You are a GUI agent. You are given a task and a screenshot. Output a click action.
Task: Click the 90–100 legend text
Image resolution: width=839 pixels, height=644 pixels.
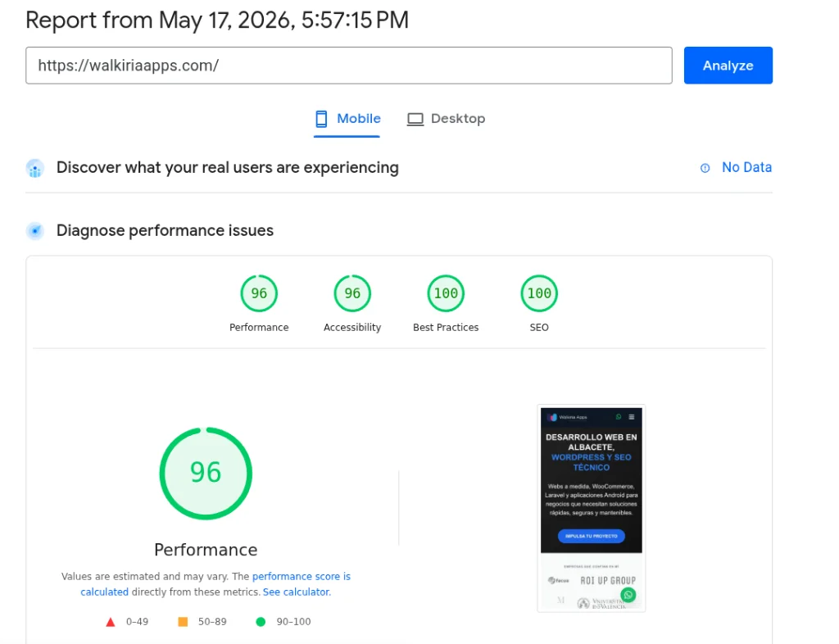293,622
